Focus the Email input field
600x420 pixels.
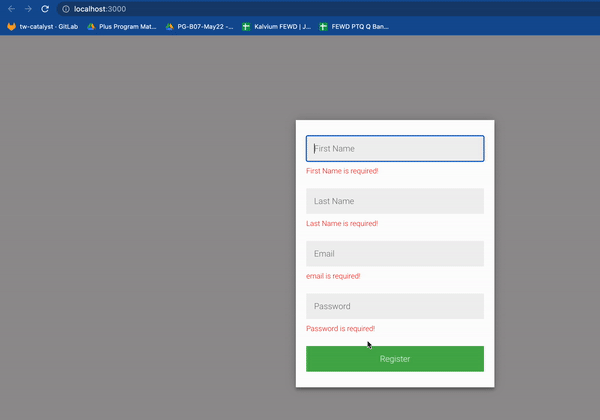(x=395, y=254)
